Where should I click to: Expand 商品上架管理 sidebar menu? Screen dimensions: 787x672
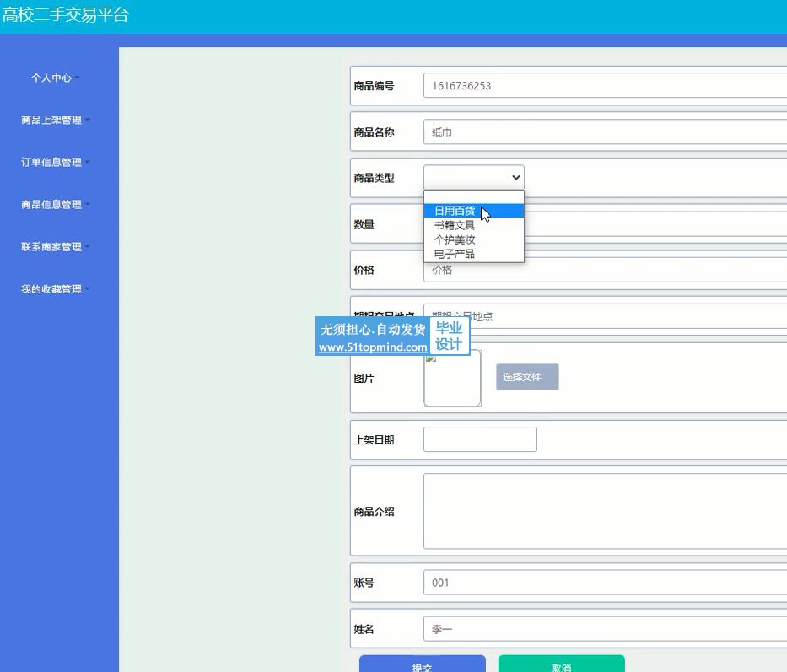(x=55, y=120)
